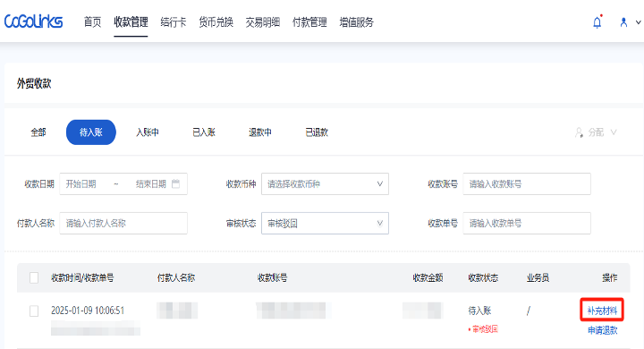The width and height of the screenshot is (644, 349).
Task: Click the CoGoLinks logo
Action: (33, 21)
